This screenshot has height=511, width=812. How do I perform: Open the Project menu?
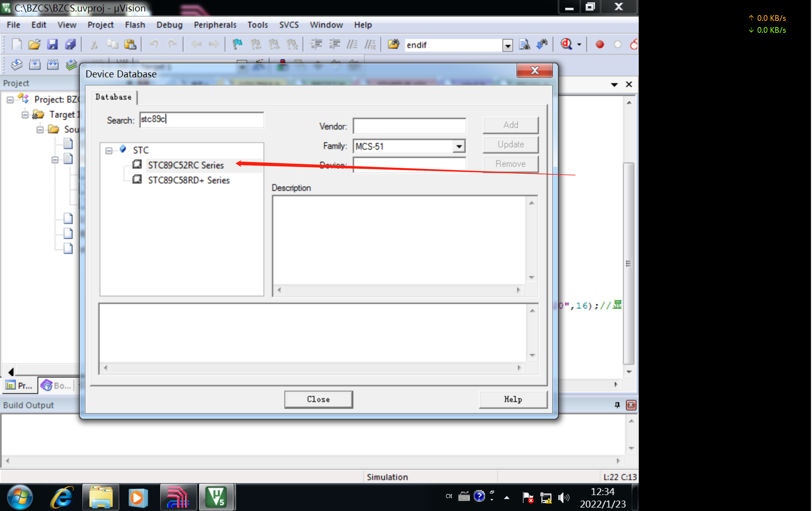(101, 25)
